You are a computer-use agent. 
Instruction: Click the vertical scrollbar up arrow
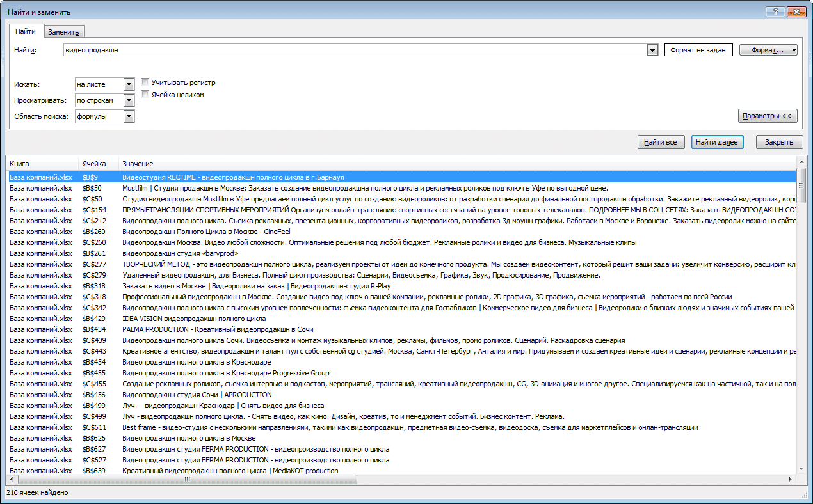tap(801, 162)
